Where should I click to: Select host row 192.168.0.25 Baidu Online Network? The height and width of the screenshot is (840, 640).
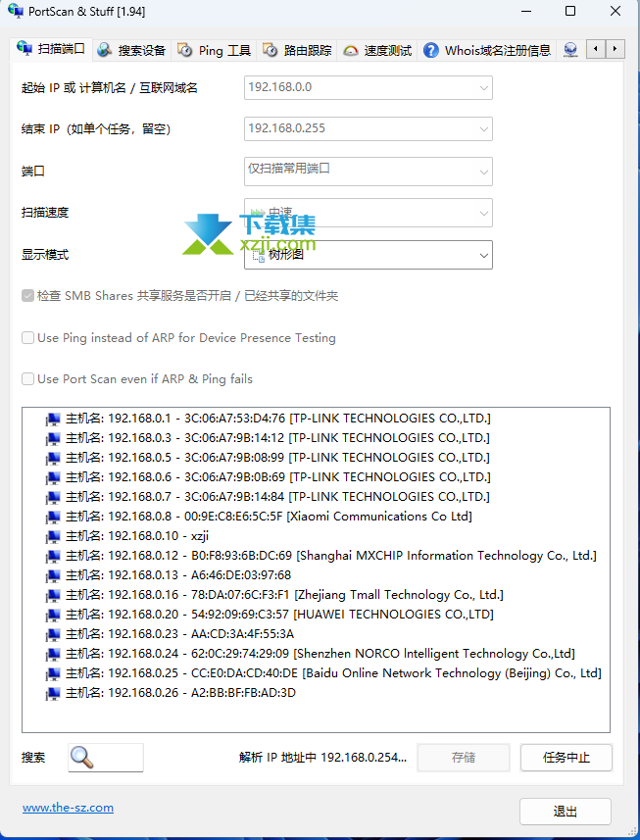[x=324, y=673]
